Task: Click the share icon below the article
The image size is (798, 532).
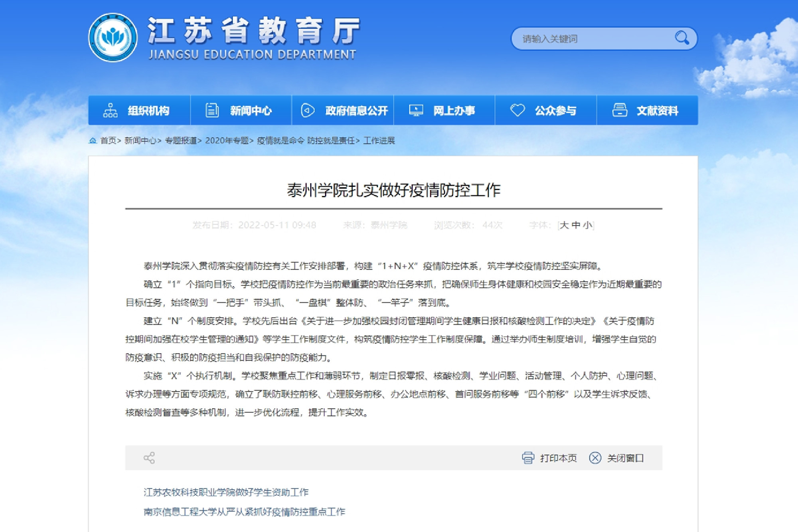Action: tap(149, 458)
